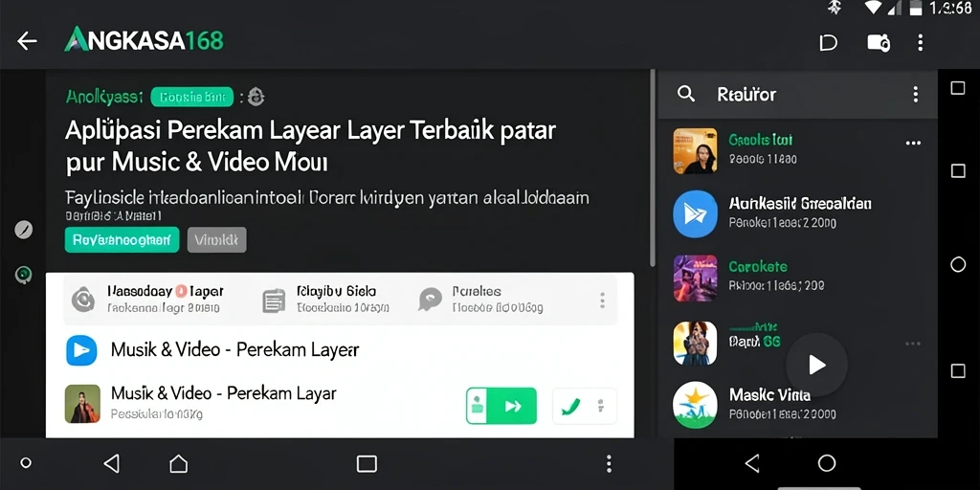Open the right panel header three-dot menu
The height and width of the screenshot is (490, 980).
[916, 95]
